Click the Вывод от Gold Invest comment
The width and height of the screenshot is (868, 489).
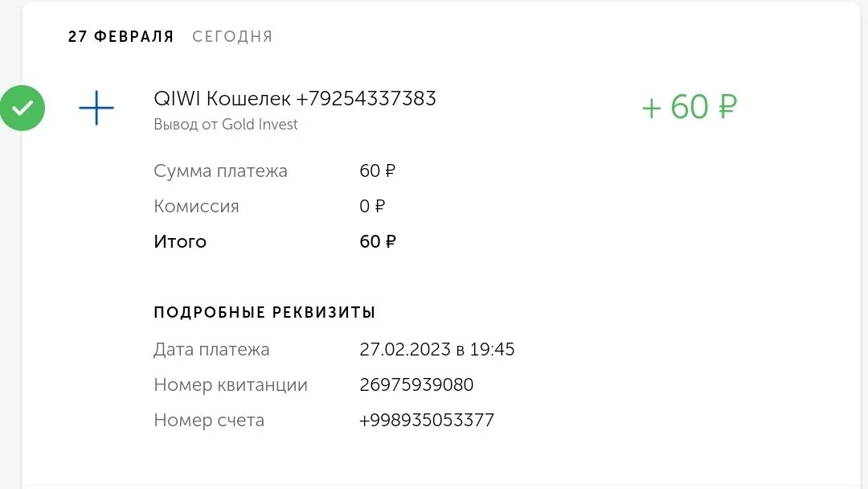(226, 124)
